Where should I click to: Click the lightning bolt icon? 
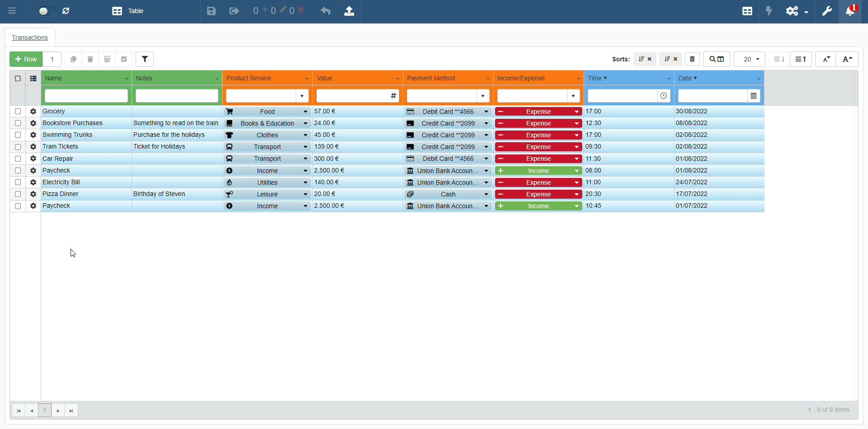(x=769, y=11)
